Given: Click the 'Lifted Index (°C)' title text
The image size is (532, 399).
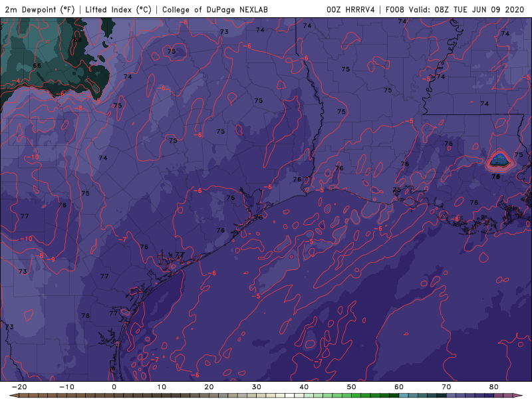Looking at the screenshot, I should tap(118, 9).
